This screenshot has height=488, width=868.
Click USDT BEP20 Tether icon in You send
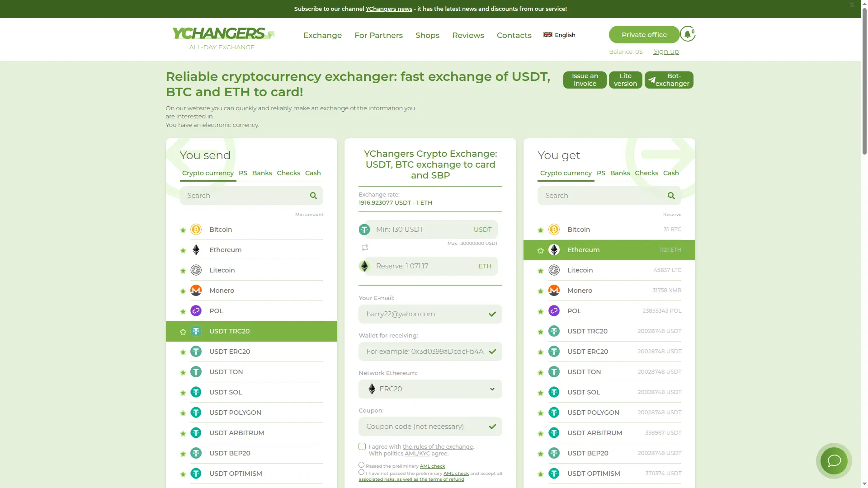[196, 453]
